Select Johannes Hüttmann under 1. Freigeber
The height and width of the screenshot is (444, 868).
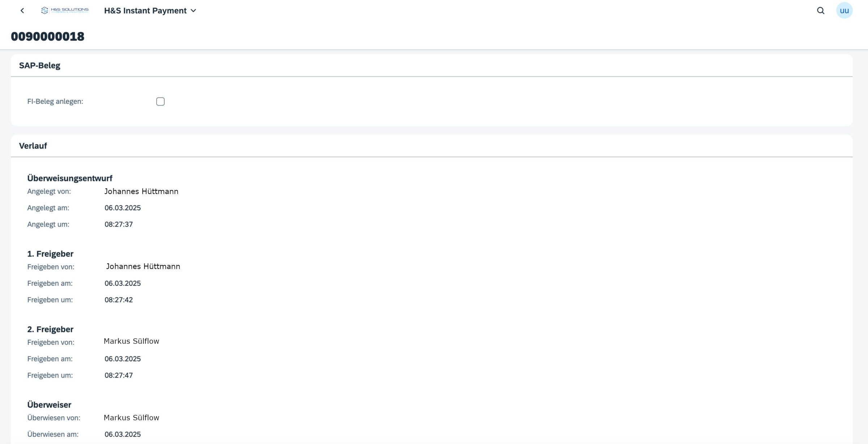pos(143,266)
